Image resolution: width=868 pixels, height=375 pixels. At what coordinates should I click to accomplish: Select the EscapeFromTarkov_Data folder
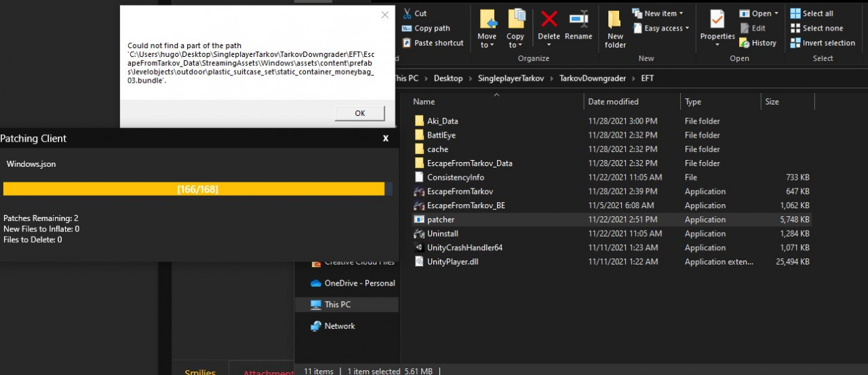(469, 163)
